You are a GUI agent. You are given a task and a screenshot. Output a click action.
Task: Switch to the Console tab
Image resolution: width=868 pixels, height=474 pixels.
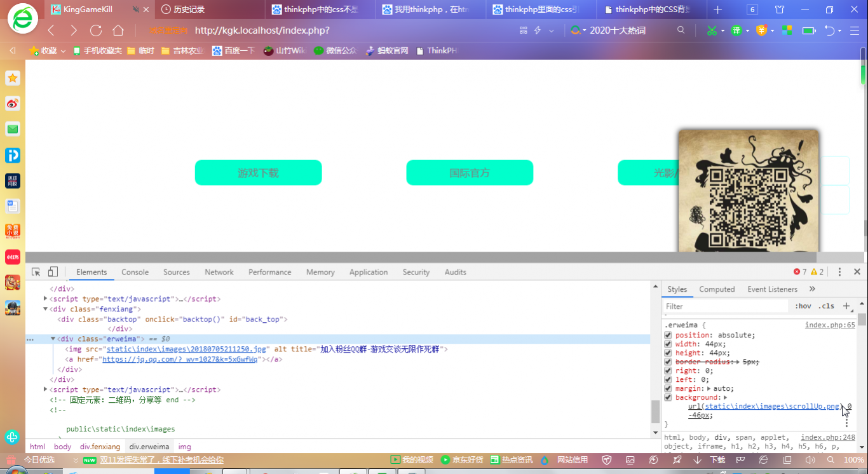point(135,272)
